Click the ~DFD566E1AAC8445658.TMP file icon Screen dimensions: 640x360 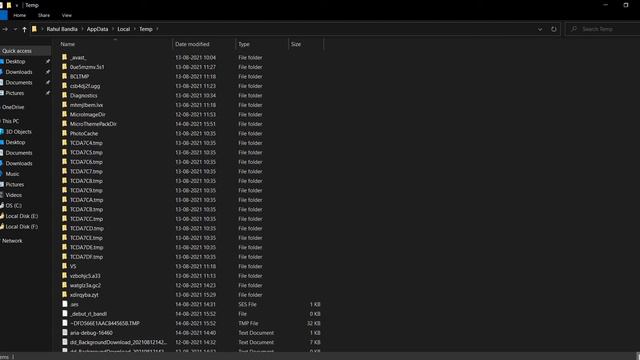click(x=64, y=323)
